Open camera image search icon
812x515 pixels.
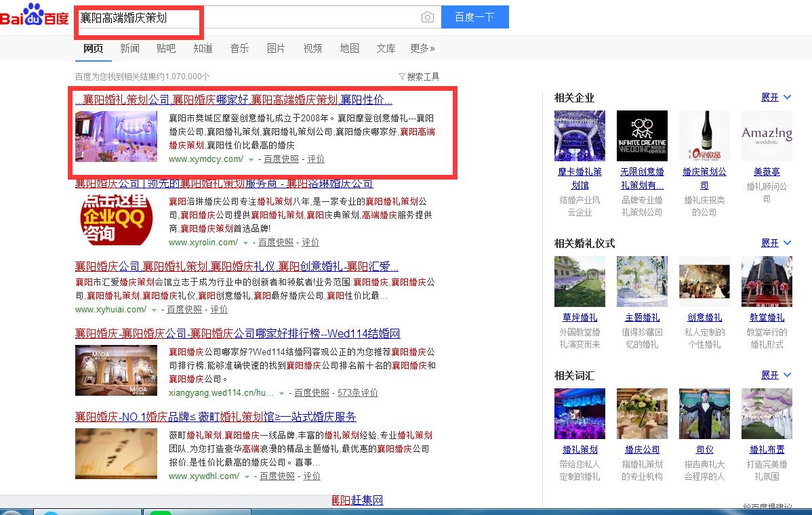pos(427,17)
